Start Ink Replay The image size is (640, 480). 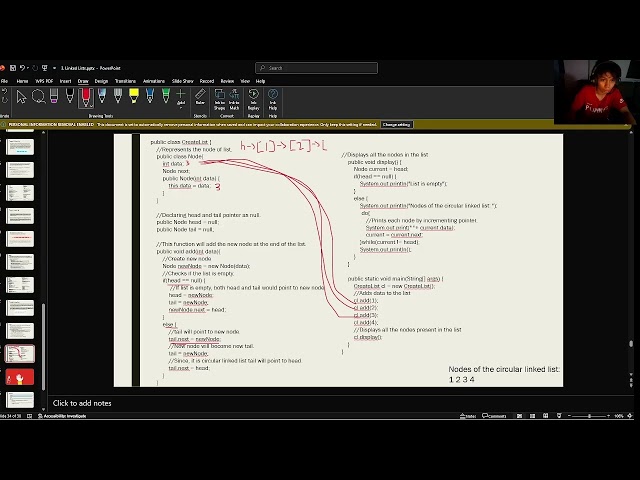pos(253,100)
